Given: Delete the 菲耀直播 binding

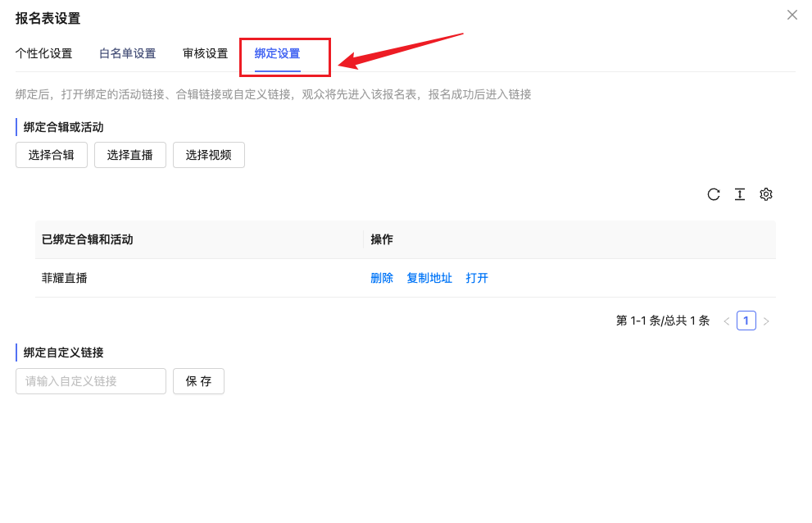Looking at the screenshot, I should coord(382,278).
